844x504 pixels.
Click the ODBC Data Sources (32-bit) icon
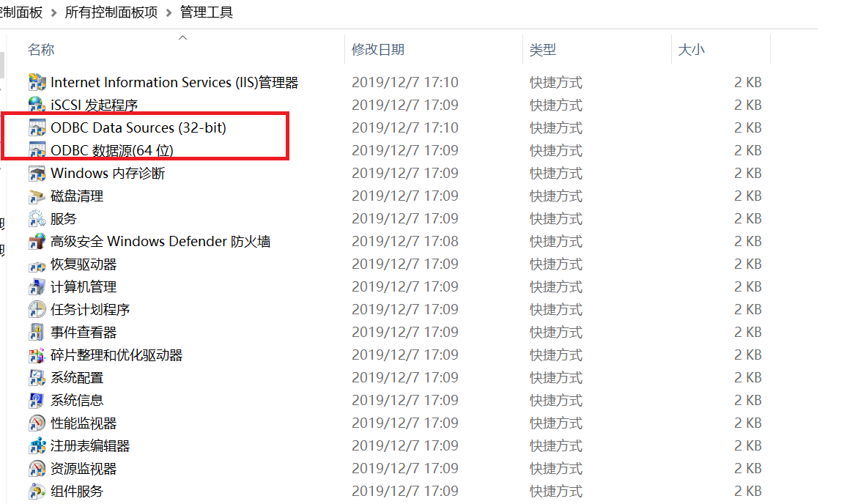[37, 127]
